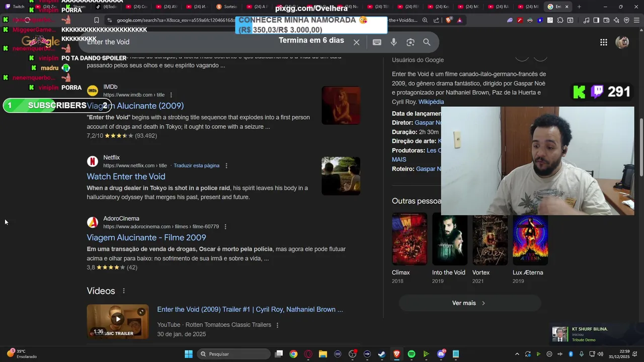Launch Opera GX from the taskbar
This screenshot has height=362, width=644.
[308, 354]
